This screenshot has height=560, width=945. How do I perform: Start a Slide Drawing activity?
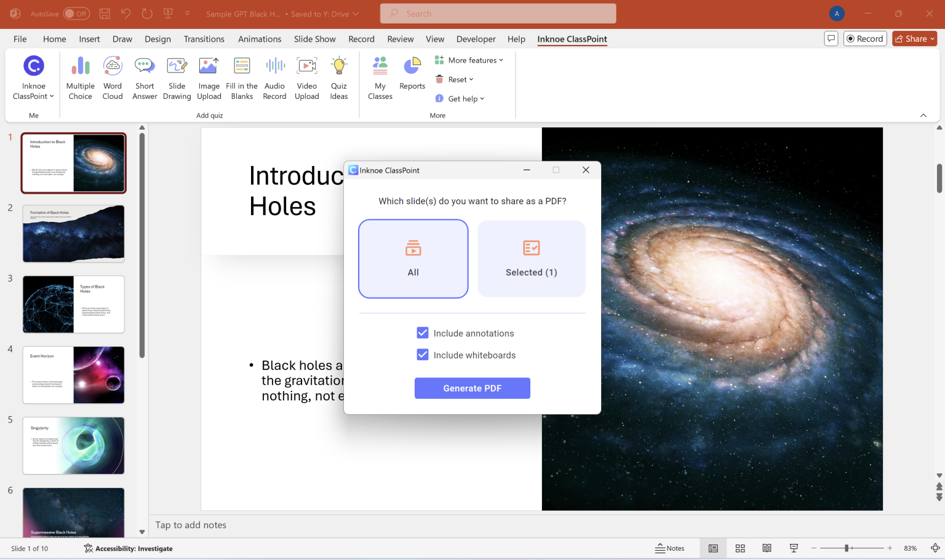[x=177, y=77]
